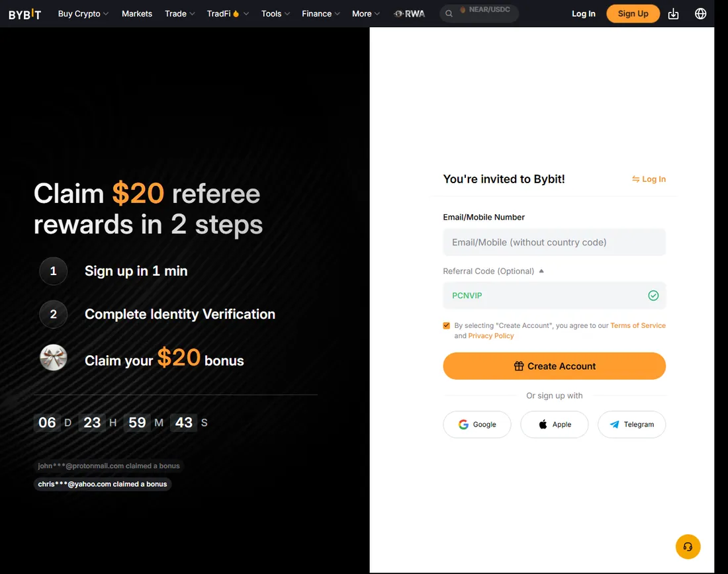Expand the TradFi dropdown

click(x=228, y=14)
